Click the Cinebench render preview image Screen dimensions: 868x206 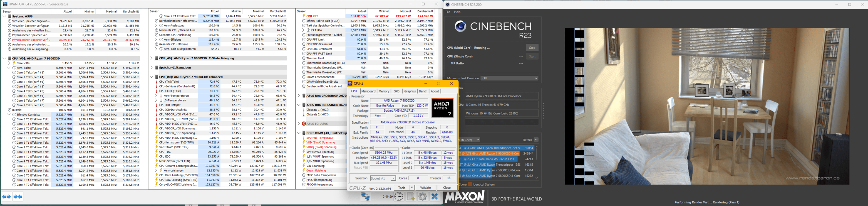point(706,106)
